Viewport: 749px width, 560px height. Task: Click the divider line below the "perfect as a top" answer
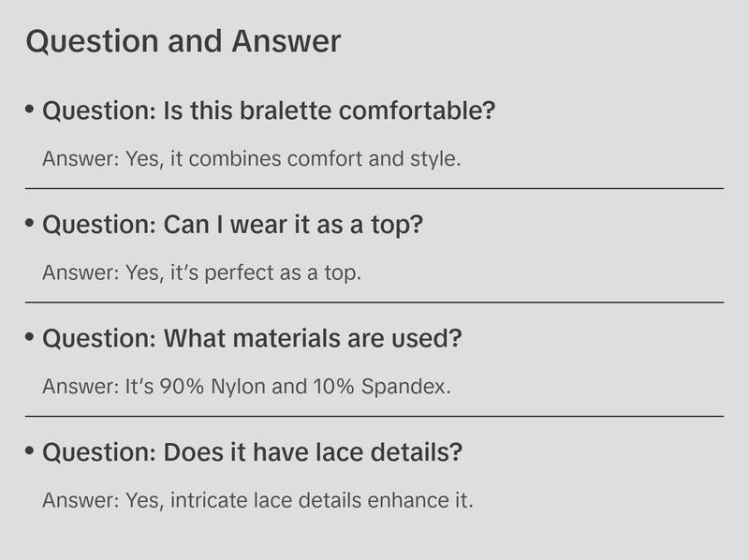(x=374, y=302)
